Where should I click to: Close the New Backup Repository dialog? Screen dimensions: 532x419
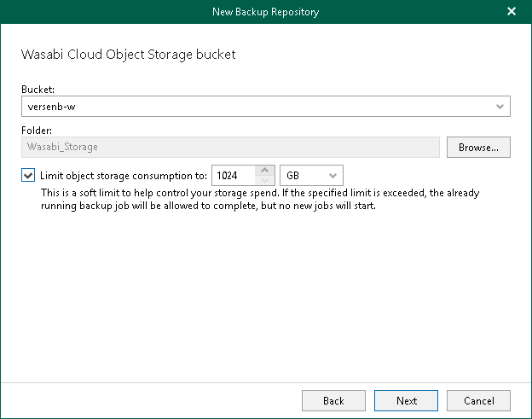click(512, 12)
